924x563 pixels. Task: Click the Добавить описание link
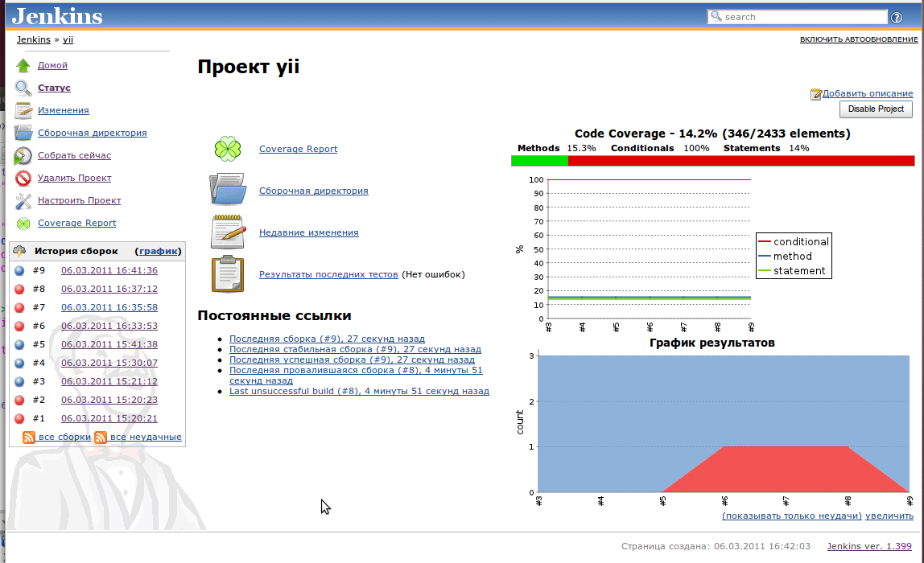coord(868,93)
